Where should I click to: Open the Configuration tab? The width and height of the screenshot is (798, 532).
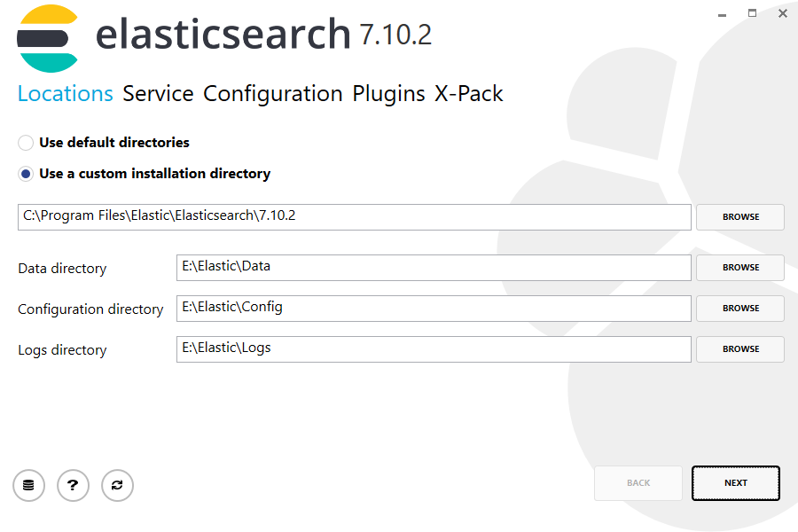coord(272,93)
